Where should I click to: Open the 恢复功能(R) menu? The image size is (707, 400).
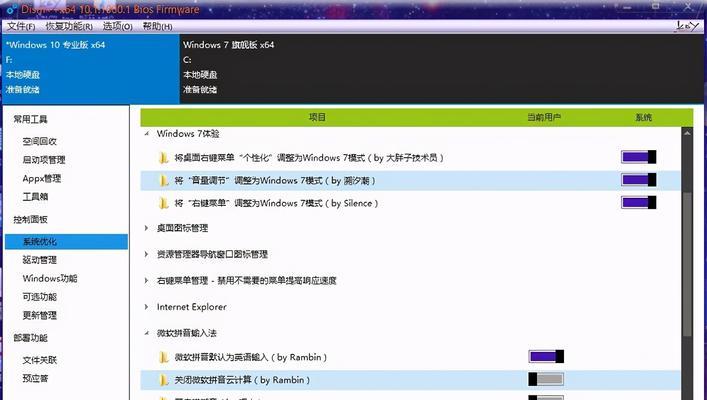click(69, 26)
